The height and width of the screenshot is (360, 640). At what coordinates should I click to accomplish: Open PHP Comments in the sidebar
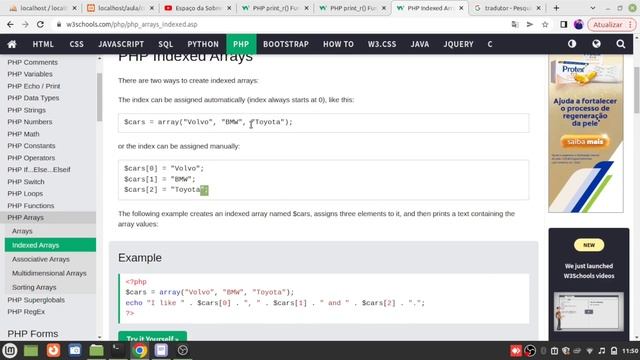pyautogui.click(x=33, y=62)
